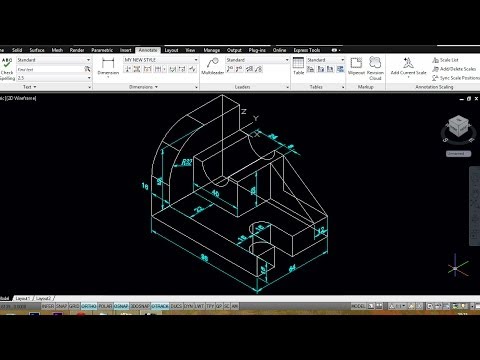Click Add/Delete Scales
Viewport: 480px width, 360px height.
[x=454, y=69]
